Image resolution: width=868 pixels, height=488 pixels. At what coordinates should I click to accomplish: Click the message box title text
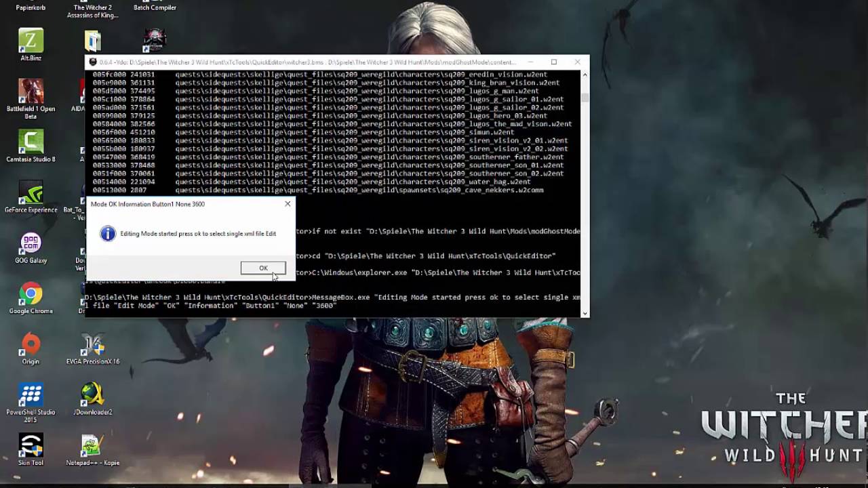pos(148,204)
